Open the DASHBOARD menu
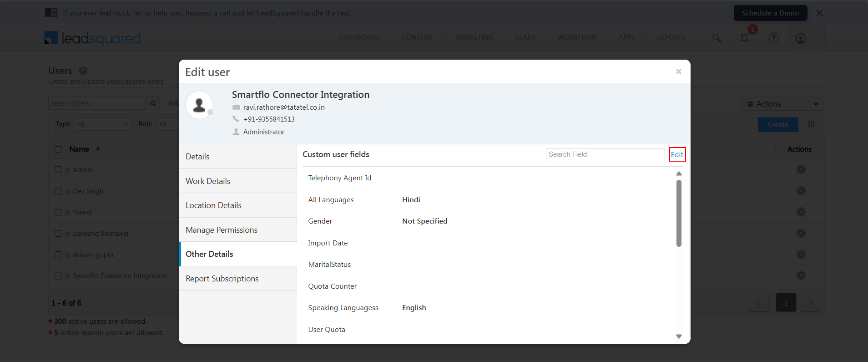The width and height of the screenshot is (868, 362). [359, 37]
